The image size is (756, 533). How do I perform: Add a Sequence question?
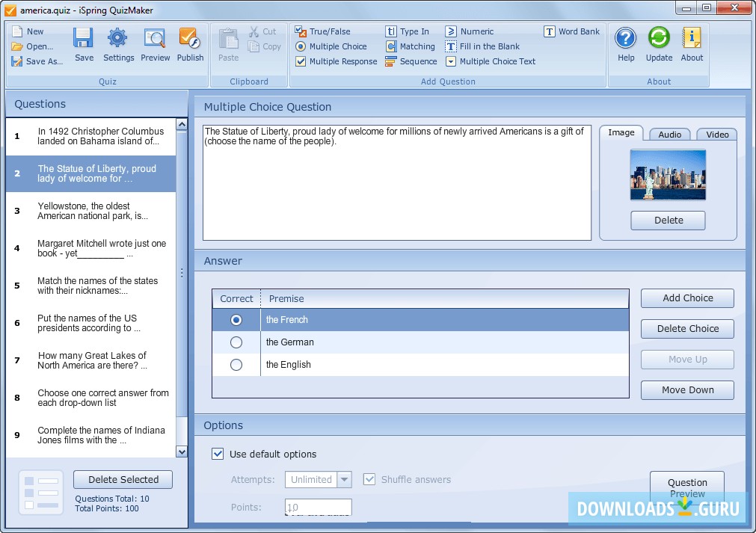coord(411,61)
